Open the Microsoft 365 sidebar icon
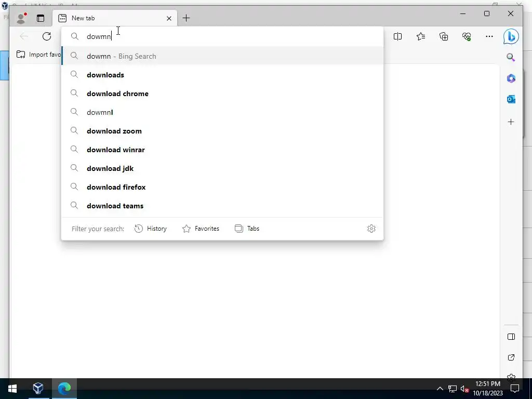The image size is (532, 399). [x=511, y=78]
